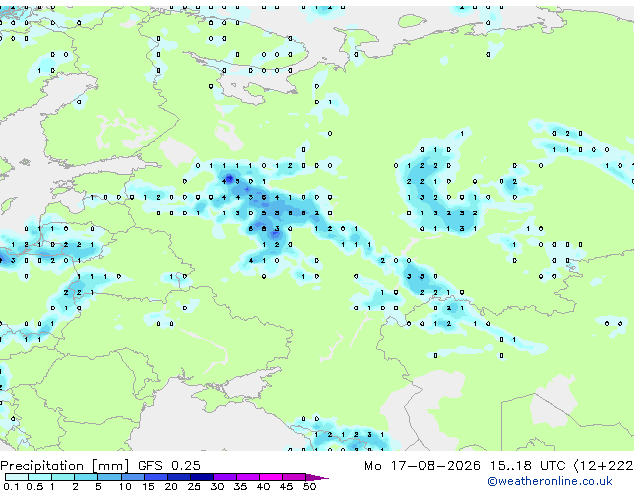Viewport: 634px width, 490px height.
Task: Pick the 20–25 mm legend color swatch
Action: click(178, 477)
